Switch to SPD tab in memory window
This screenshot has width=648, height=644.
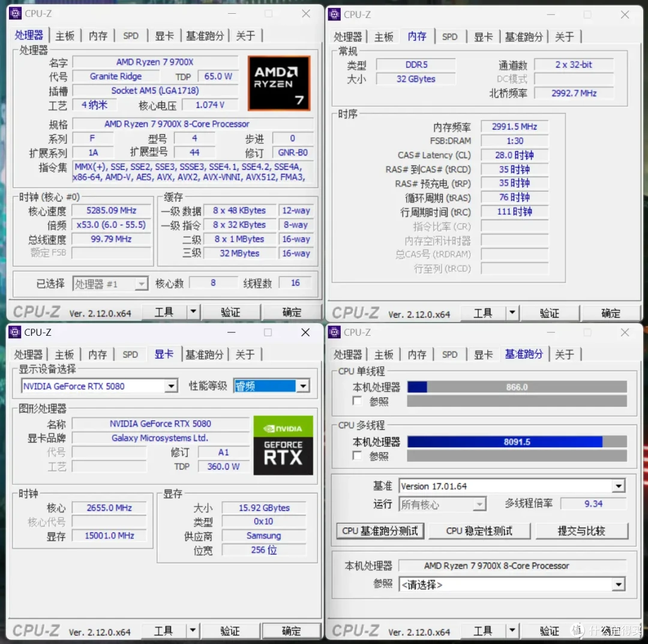pyautogui.click(x=449, y=37)
